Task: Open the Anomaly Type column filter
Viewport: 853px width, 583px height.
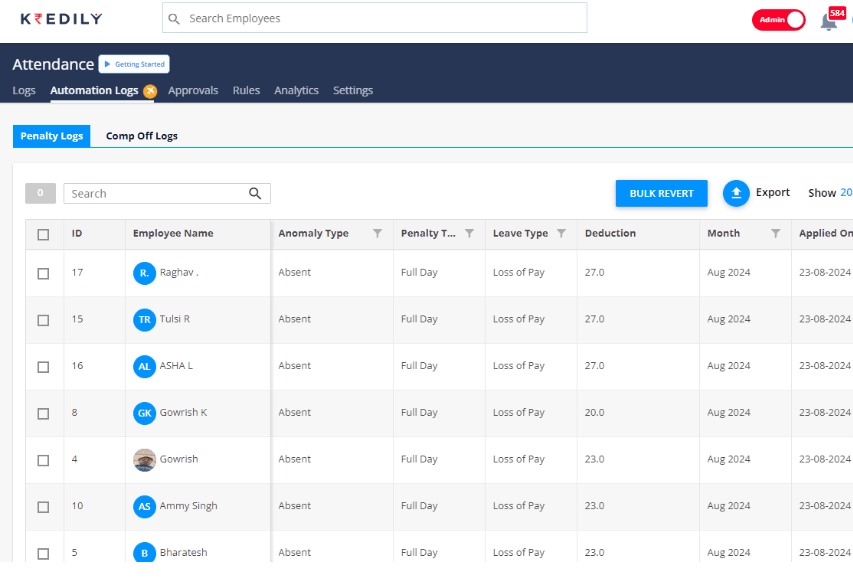Action: point(377,234)
